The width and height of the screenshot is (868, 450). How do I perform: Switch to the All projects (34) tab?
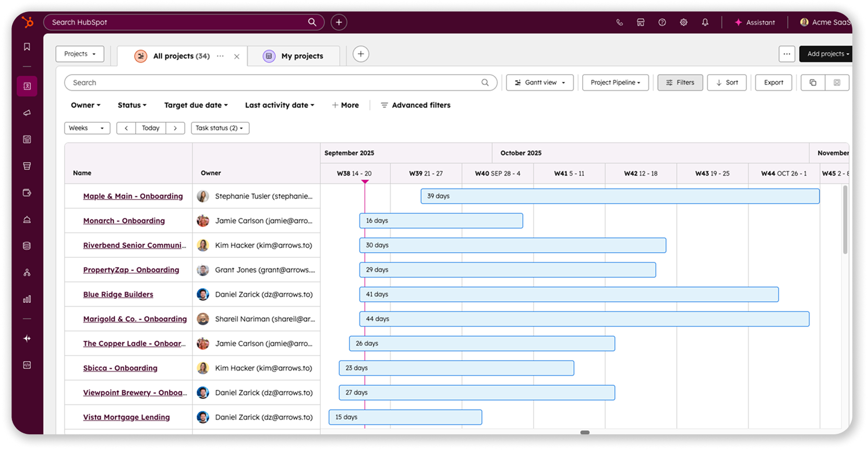pyautogui.click(x=182, y=56)
